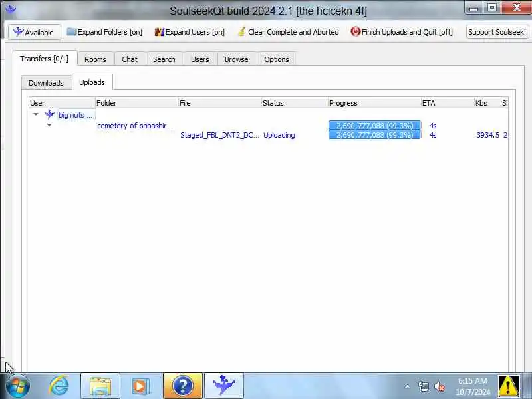Click the Soulseek bird icon in title bar
The image size is (532, 399).
coord(11,9)
